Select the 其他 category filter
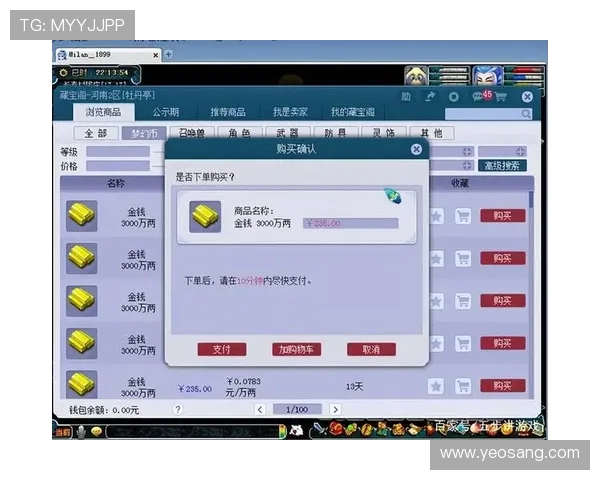Viewport: 600px width, 480px height. [432, 133]
